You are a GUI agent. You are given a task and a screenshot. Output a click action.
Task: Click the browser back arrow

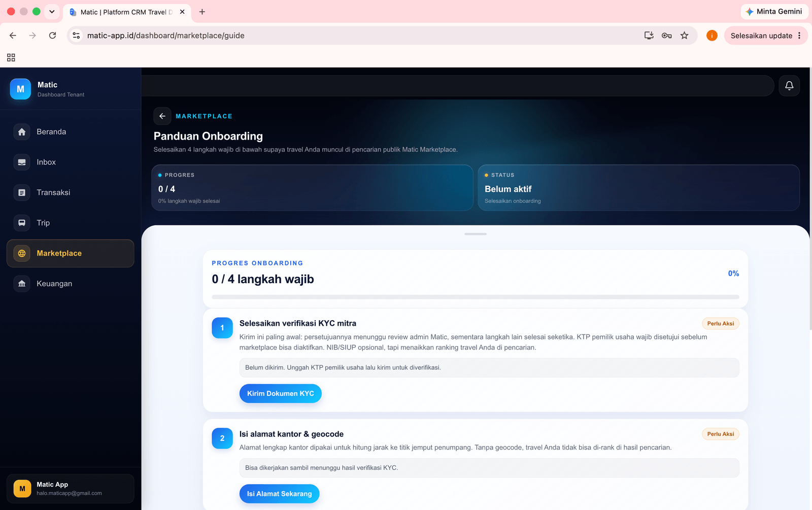point(13,36)
